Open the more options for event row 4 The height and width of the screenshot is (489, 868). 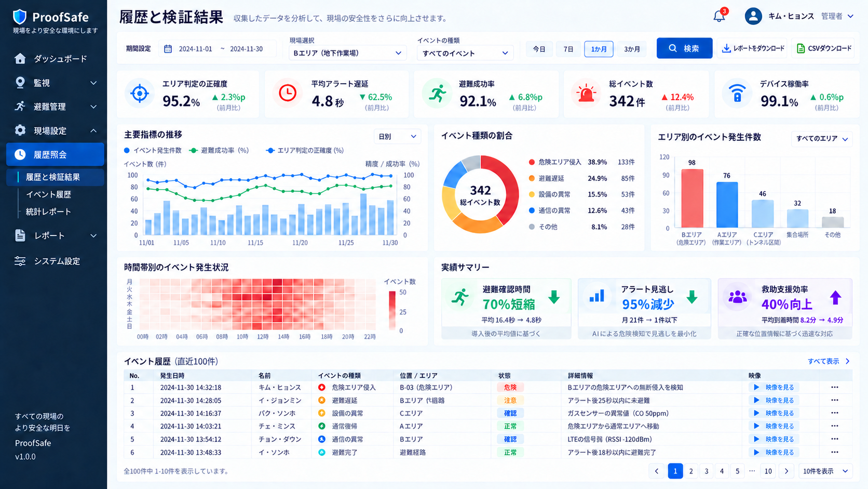(834, 426)
